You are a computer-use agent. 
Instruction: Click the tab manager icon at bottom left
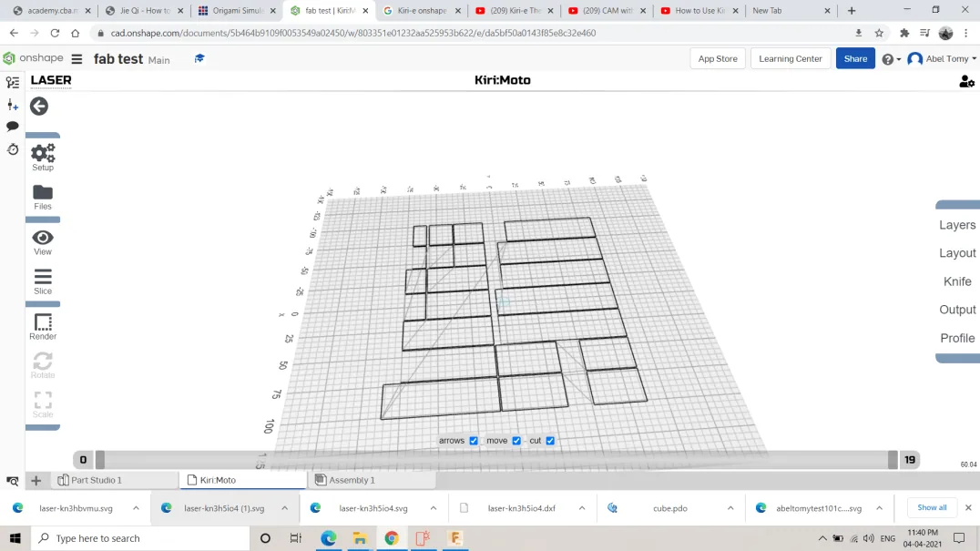13,480
